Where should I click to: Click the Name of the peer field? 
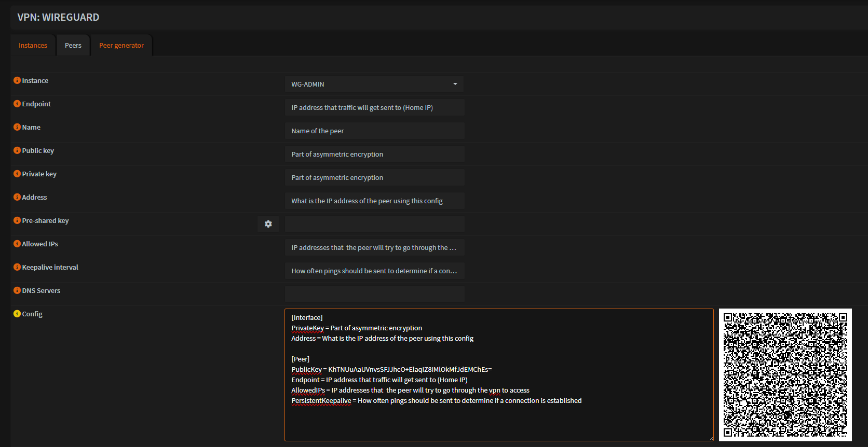click(x=375, y=131)
